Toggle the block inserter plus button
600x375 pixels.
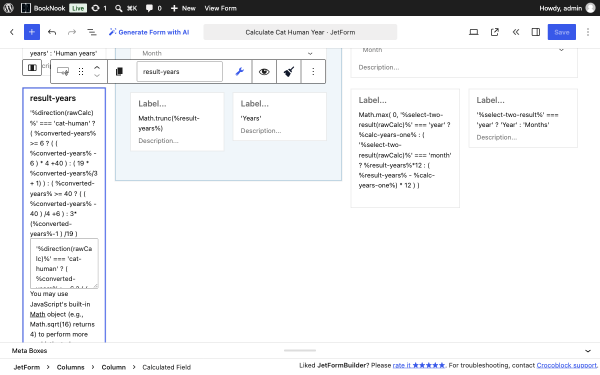(32, 32)
